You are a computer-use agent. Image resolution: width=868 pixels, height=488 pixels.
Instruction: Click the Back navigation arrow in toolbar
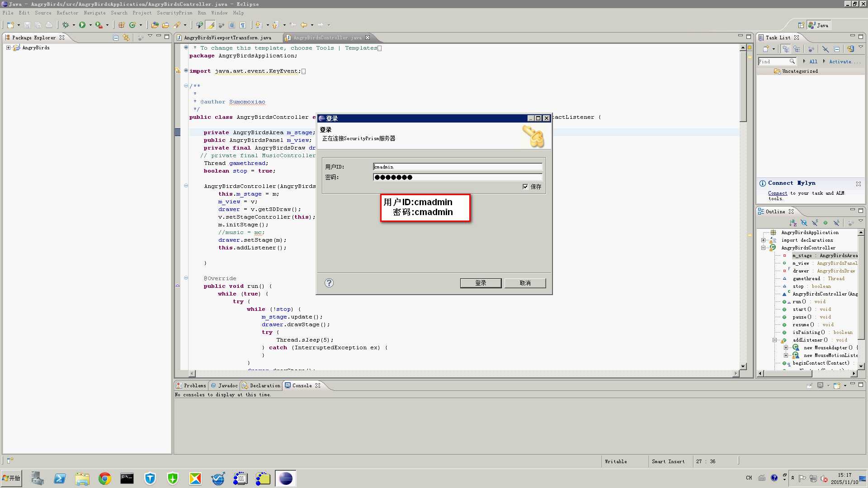[304, 25]
